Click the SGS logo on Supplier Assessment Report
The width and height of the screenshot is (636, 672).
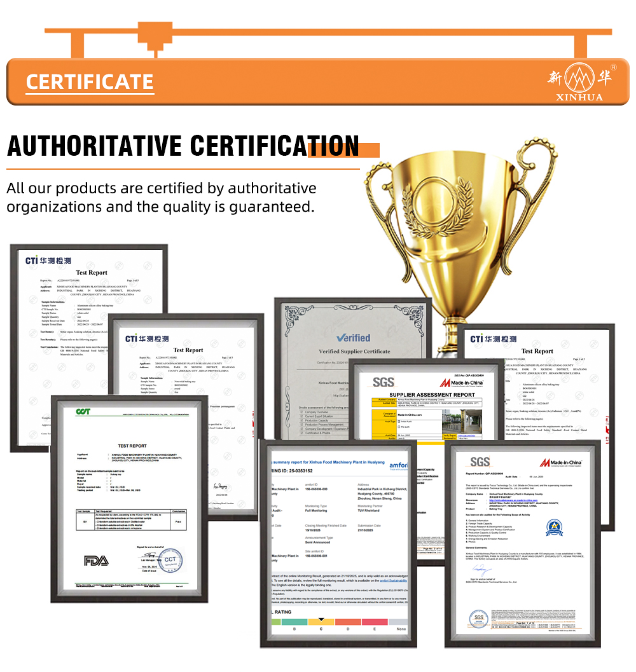point(384,382)
